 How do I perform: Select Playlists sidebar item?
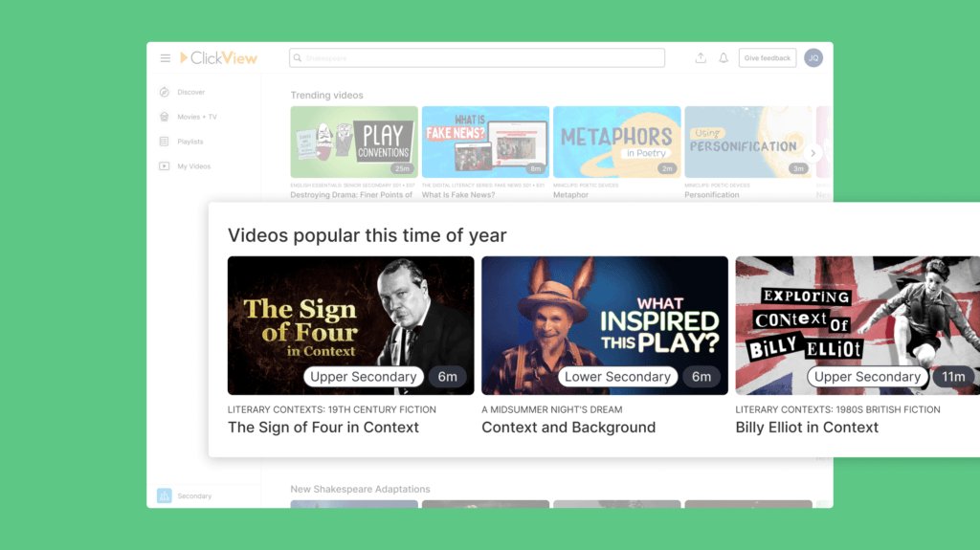coord(190,142)
